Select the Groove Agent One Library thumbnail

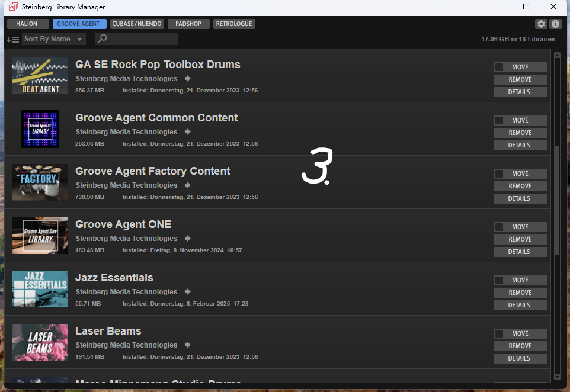[x=40, y=236]
